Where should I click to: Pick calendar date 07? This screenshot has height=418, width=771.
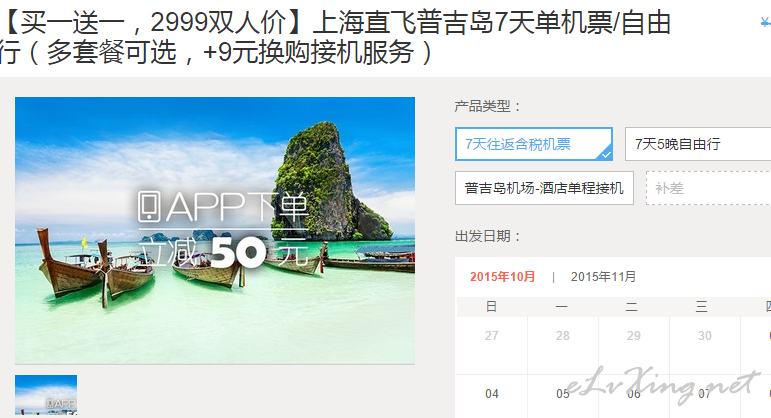[705, 394]
